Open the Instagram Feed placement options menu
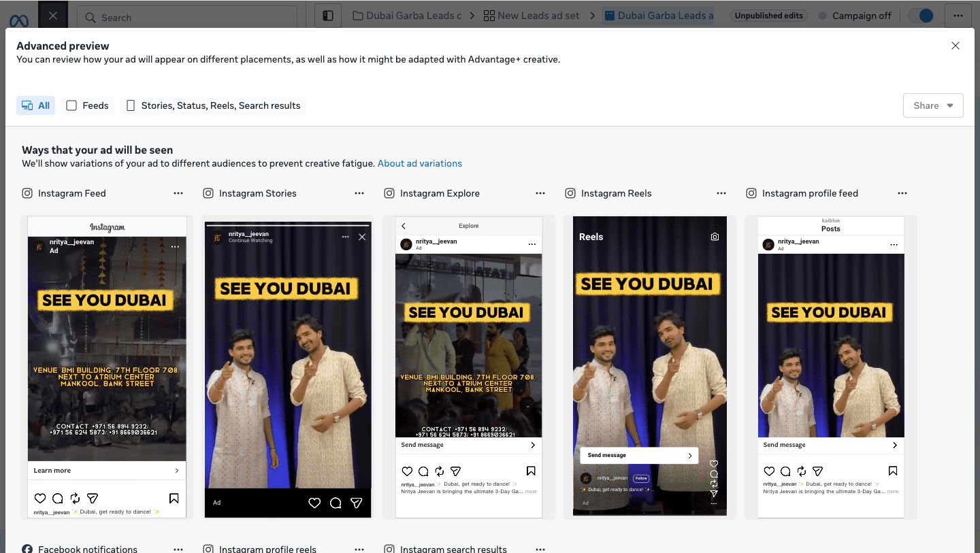 (x=178, y=193)
